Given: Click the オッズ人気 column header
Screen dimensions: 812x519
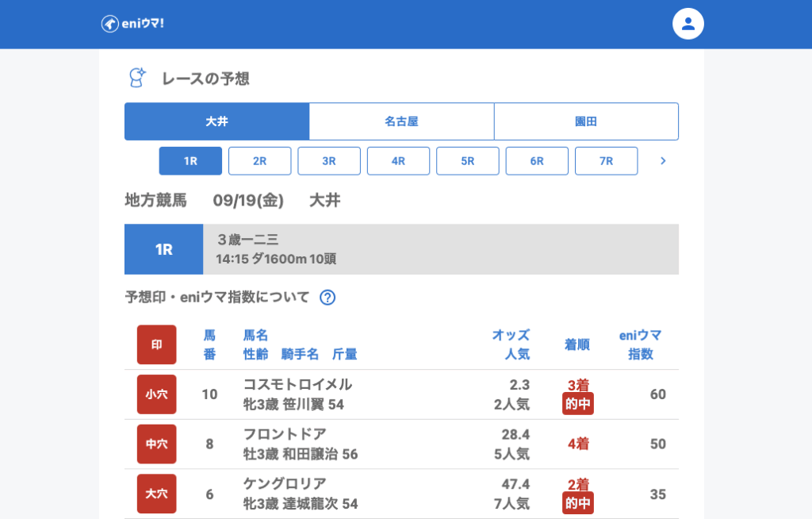Looking at the screenshot, I should [511, 344].
